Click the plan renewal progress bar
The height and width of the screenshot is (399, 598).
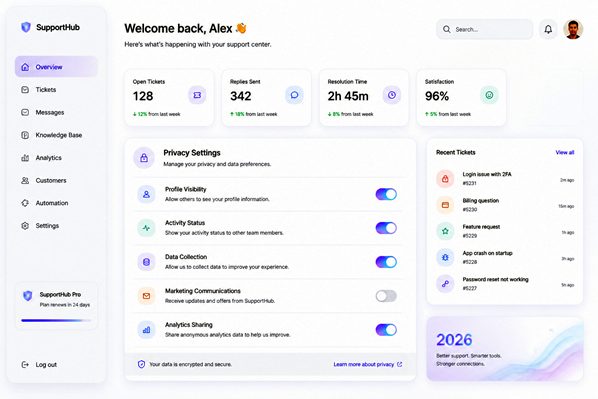coord(56,320)
